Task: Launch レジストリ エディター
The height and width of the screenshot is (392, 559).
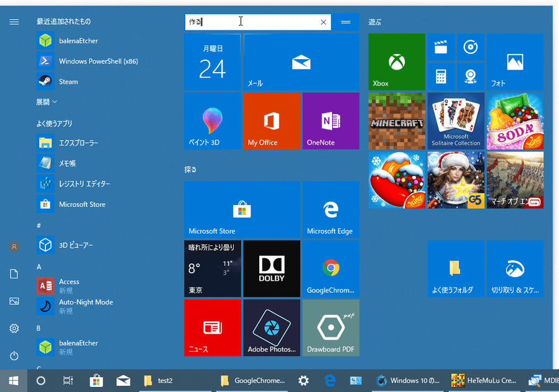Action: (73, 184)
